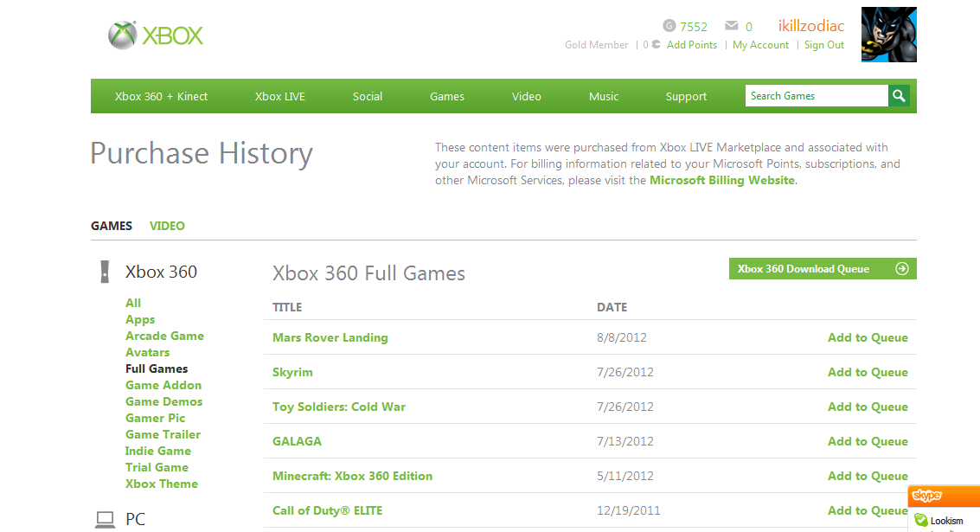Click the PC laptop icon
The image size is (980, 532).
point(105,519)
